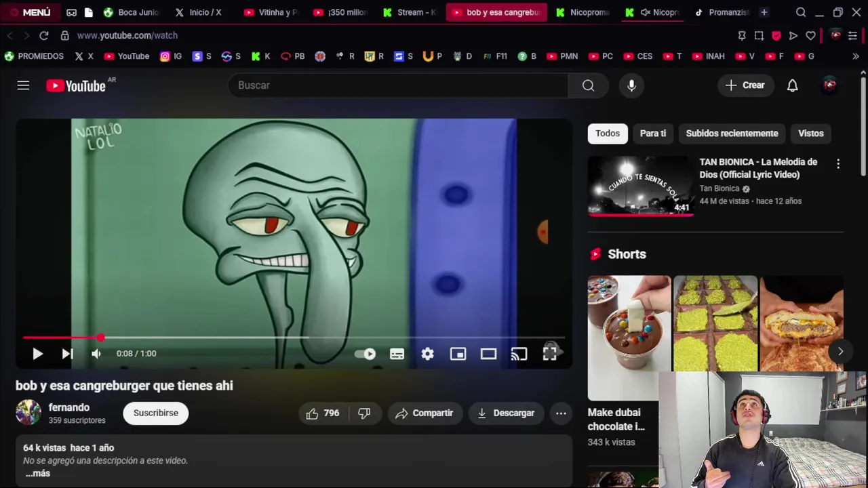Viewport: 868px width, 488px height.
Task: Switch to the Promanzist TikTok tab
Action: tap(722, 12)
